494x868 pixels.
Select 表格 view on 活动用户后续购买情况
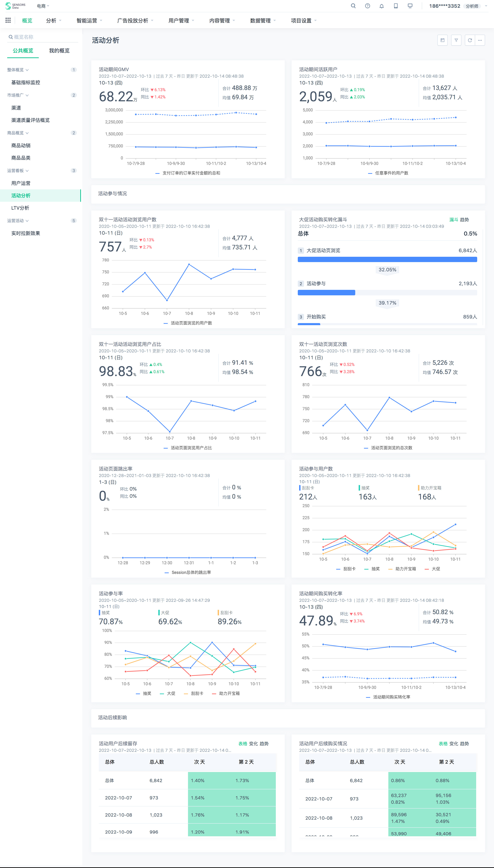click(443, 744)
